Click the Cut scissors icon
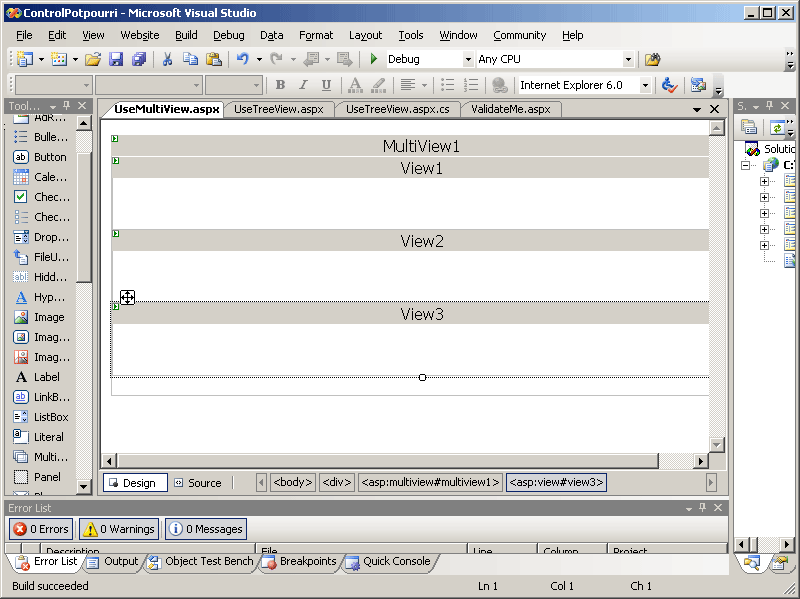The height and width of the screenshot is (599, 800). 167,60
